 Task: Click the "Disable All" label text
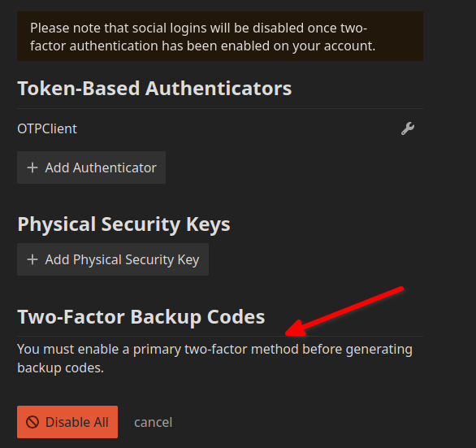77,422
